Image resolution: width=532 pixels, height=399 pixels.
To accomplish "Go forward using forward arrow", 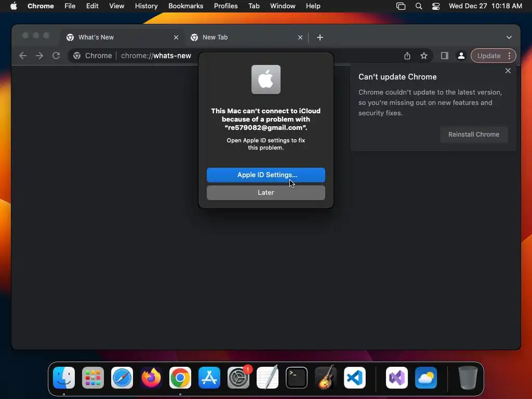I will pyautogui.click(x=39, y=56).
